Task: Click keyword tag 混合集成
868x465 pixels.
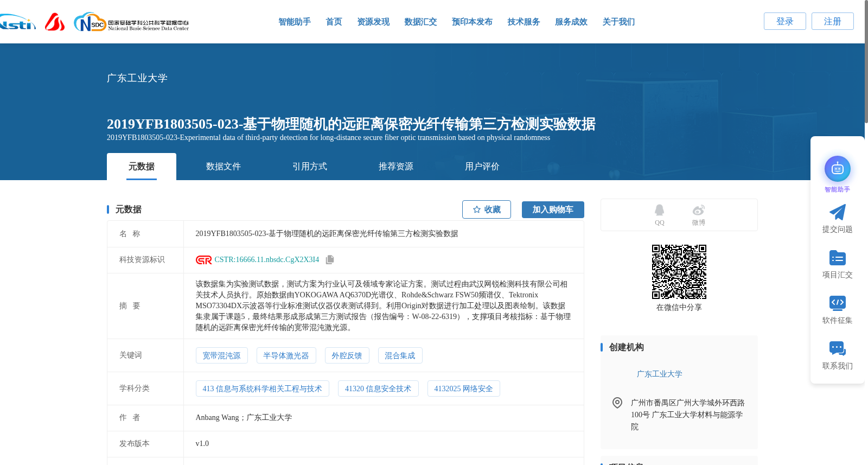Action: [x=400, y=355]
